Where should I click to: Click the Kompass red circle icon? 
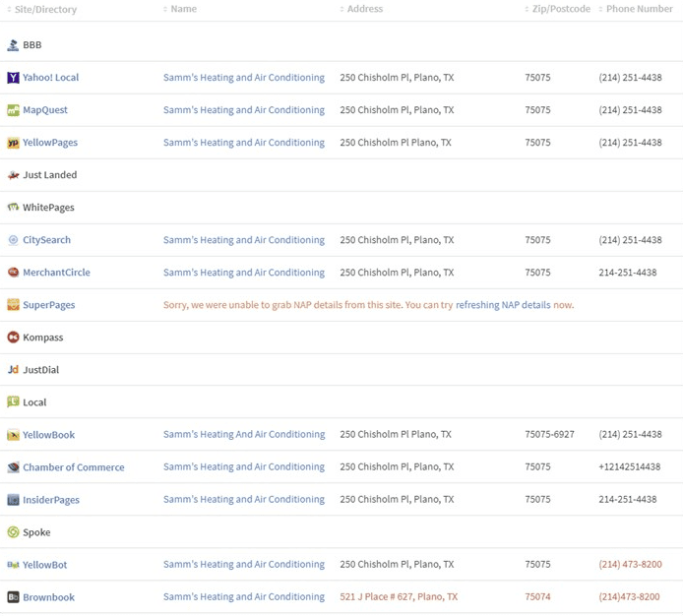(x=13, y=338)
